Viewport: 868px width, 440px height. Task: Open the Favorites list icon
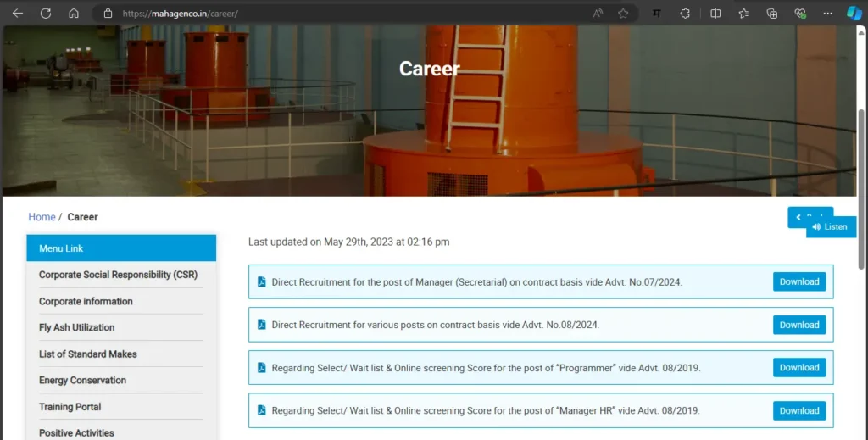click(x=743, y=14)
